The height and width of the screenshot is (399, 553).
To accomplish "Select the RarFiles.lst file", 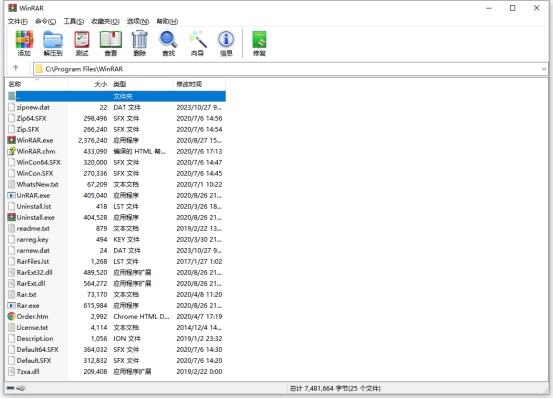I will pyautogui.click(x=33, y=261).
